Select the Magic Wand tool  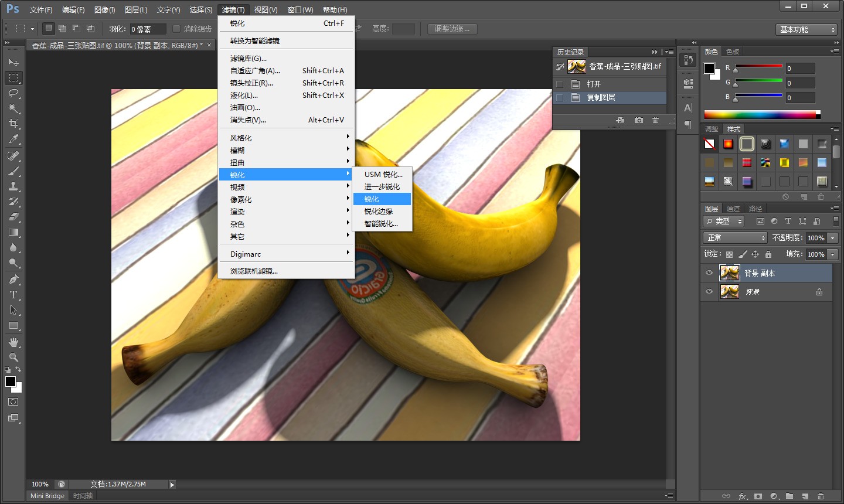13,108
